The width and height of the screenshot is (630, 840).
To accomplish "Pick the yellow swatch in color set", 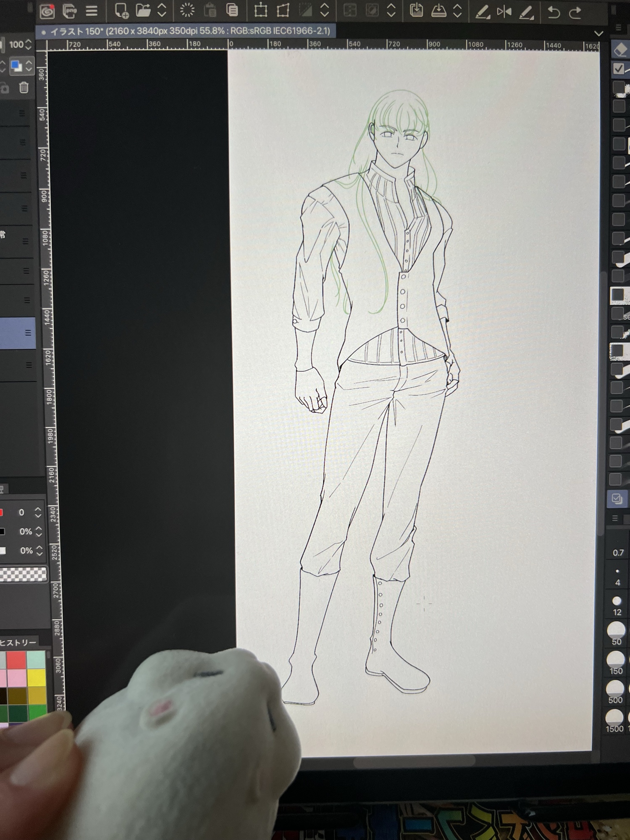I will pyautogui.click(x=37, y=677).
